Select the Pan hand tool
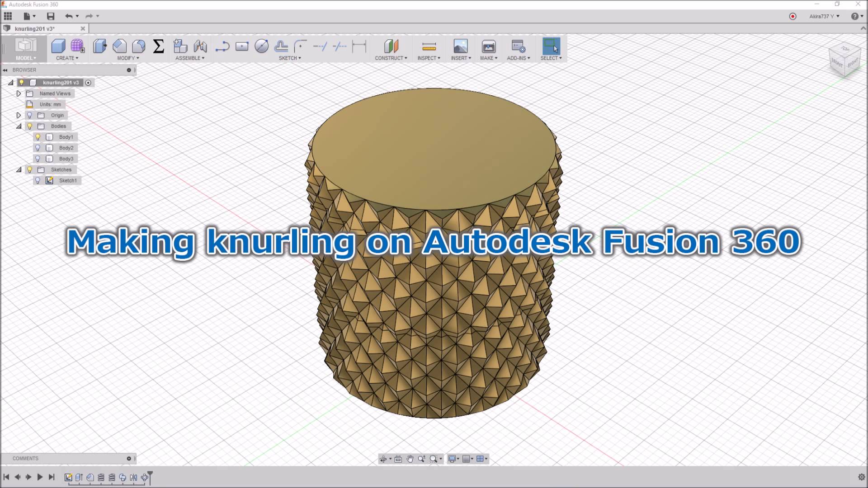Image resolution: width=868 pixels, height=488 pixels. click(x=410, y=459)
